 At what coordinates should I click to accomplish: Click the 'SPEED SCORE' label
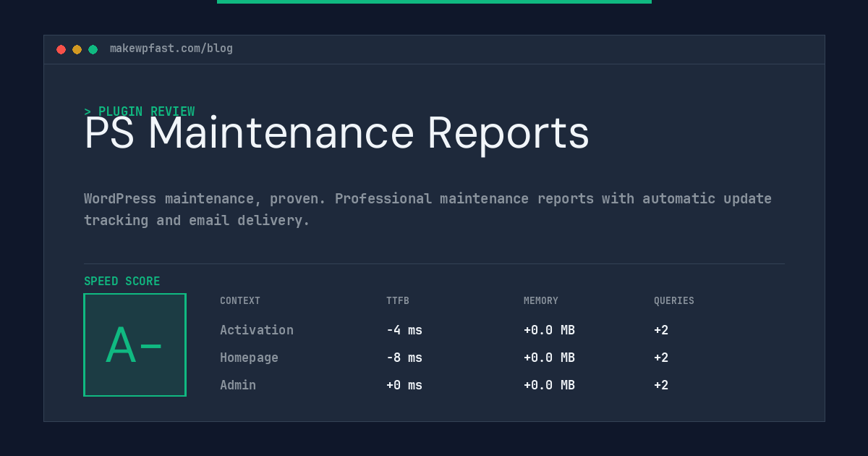[x=122, y=282]
